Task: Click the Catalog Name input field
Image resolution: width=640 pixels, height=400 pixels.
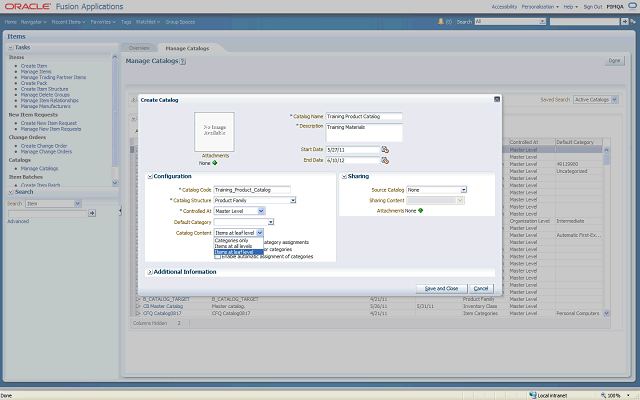Action: point(363,117)
